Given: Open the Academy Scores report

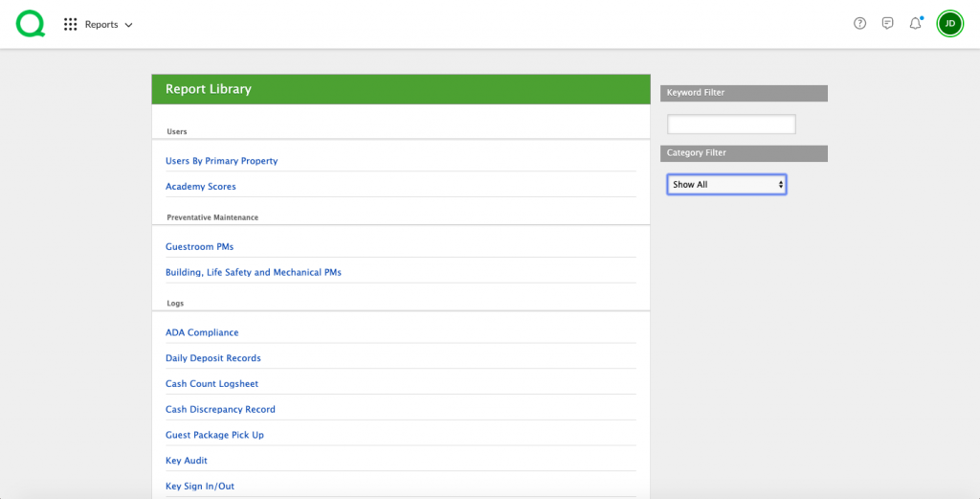Looking at the screenshot, I should click(200, 187).
